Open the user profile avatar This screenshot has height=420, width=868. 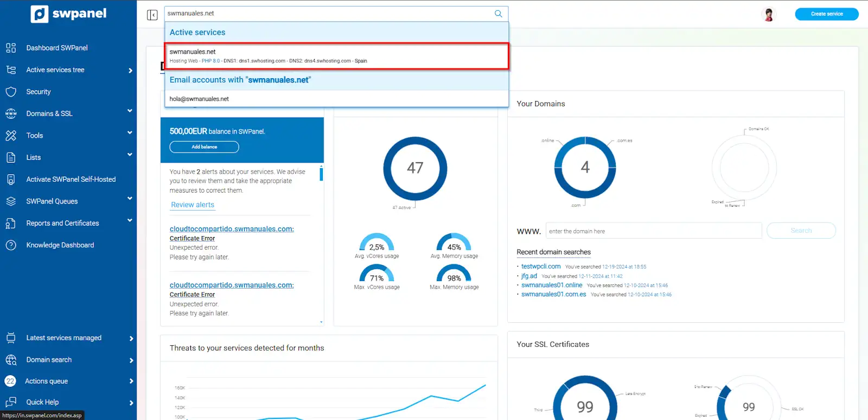[x=768, y=15]
